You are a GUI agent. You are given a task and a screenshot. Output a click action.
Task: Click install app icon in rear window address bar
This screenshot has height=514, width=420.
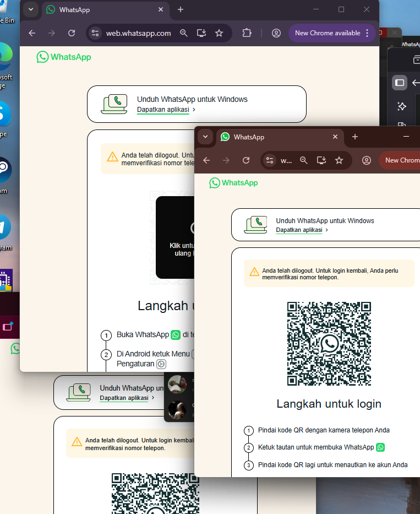pyautogui.click(x=201, y=33)
